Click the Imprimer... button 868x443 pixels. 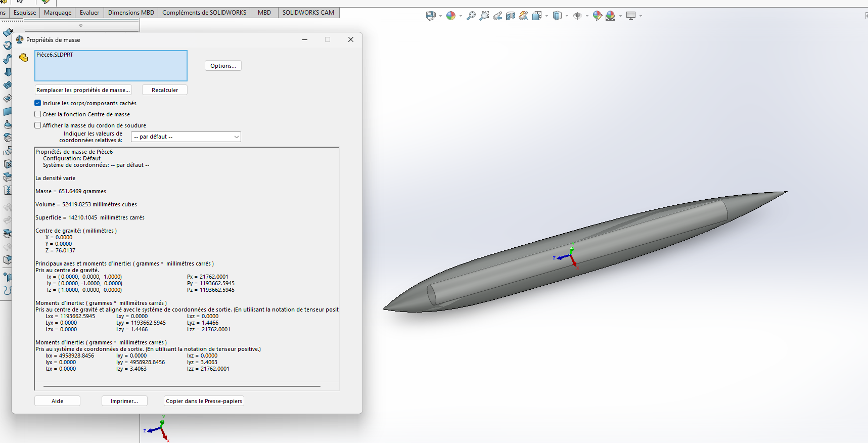[x=124, y=401]
